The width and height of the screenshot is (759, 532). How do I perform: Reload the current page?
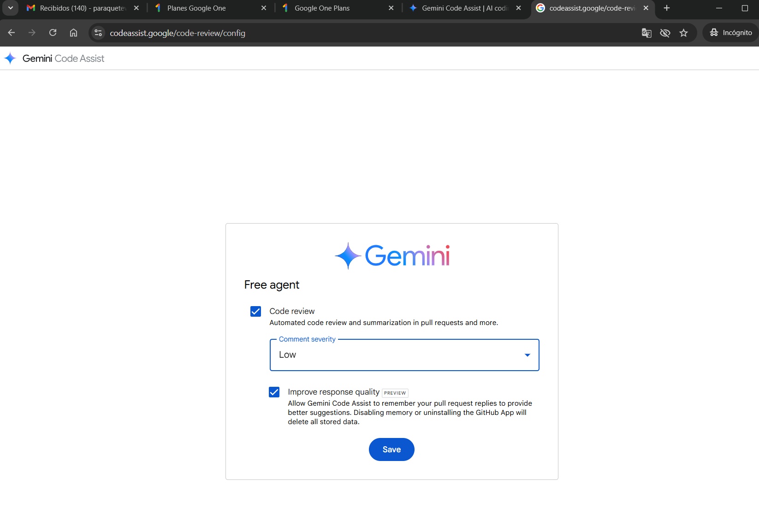53,33
